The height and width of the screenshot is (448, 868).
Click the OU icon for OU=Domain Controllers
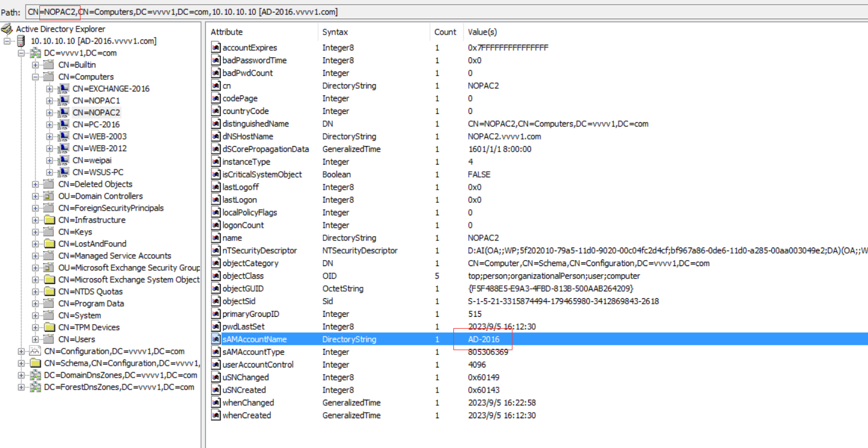pos(50,196)
